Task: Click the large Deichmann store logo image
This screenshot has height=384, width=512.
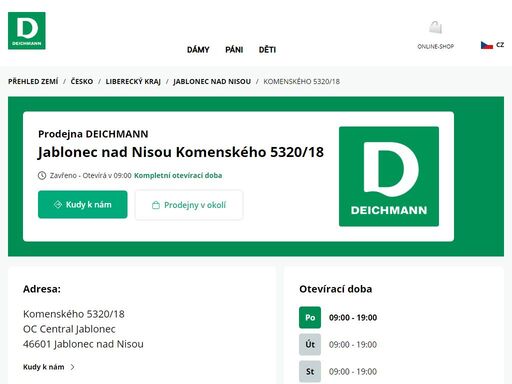Action: click(389, 176)
